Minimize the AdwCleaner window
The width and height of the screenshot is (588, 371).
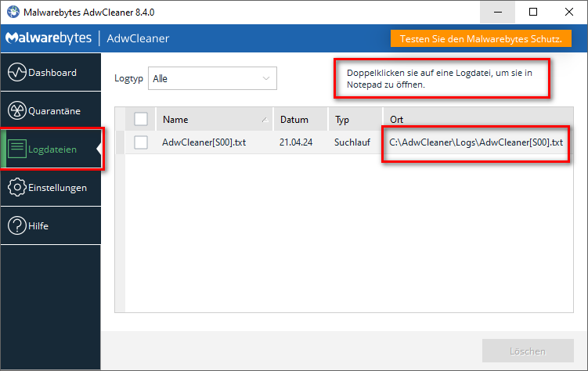tap(498, 12)
